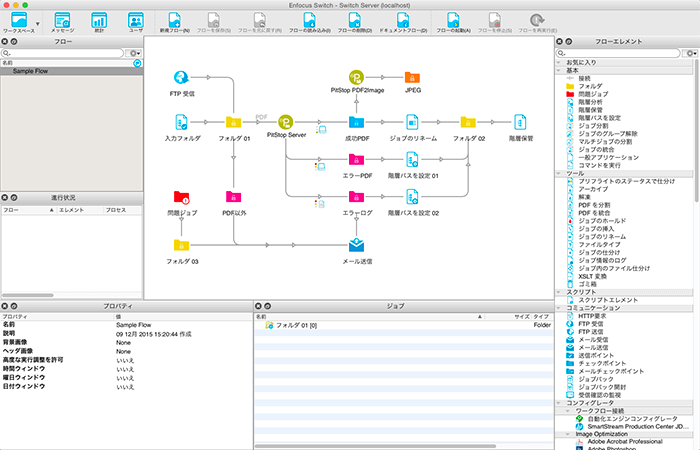Select the red 問題ジョブ node on canvas
Screen dimensions: 700x450
tap(181, 197)
